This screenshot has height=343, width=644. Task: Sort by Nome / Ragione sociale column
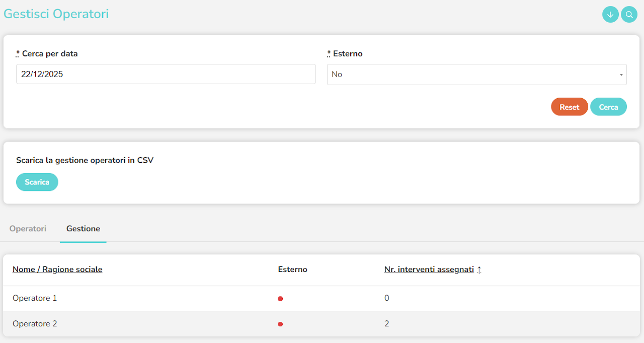click(x=57, y=269)
